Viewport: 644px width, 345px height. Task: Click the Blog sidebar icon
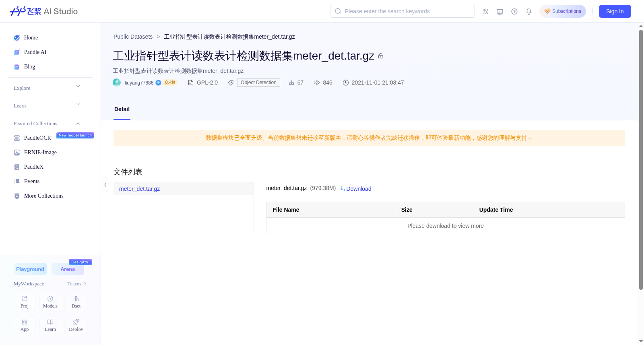pyautogui.click(x=17, y=67)
